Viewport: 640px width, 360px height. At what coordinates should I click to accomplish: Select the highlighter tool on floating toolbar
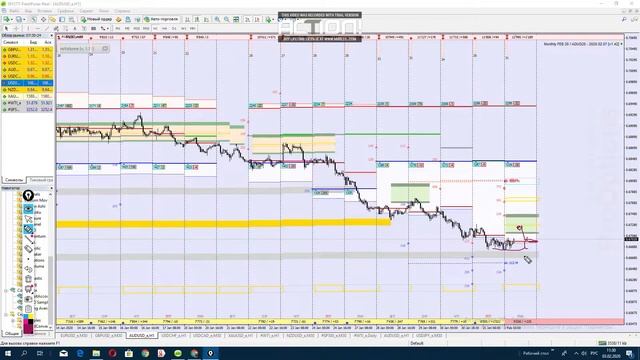tap(28, 229)
